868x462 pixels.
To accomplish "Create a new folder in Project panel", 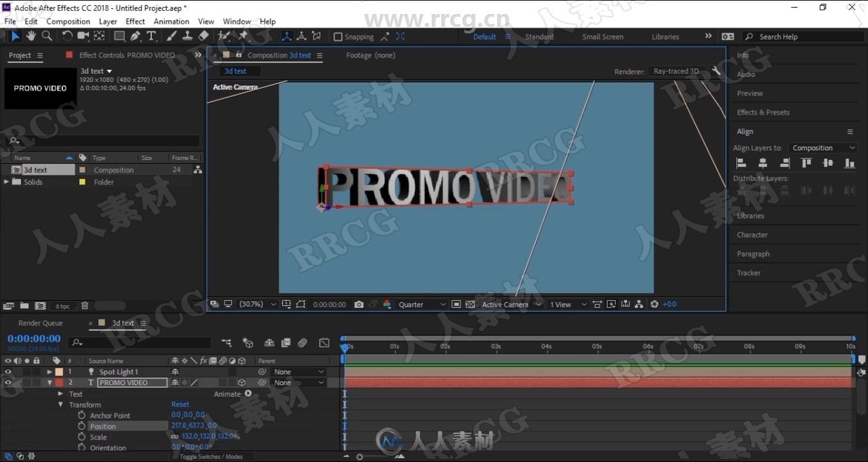I will tap(24, 306).
